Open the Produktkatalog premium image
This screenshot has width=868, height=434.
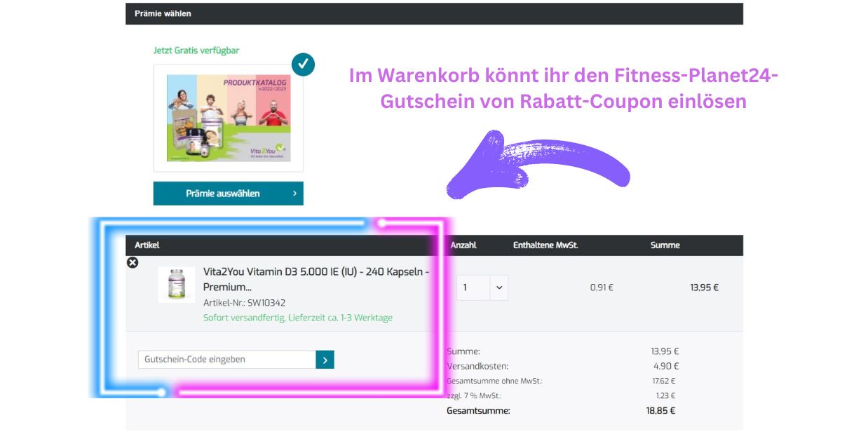[229, 118]
